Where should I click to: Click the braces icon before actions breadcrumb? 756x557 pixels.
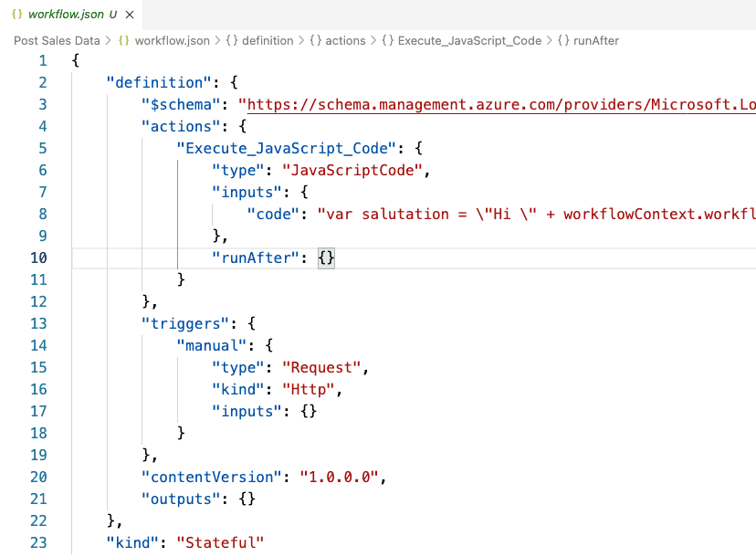pos(315,41)
